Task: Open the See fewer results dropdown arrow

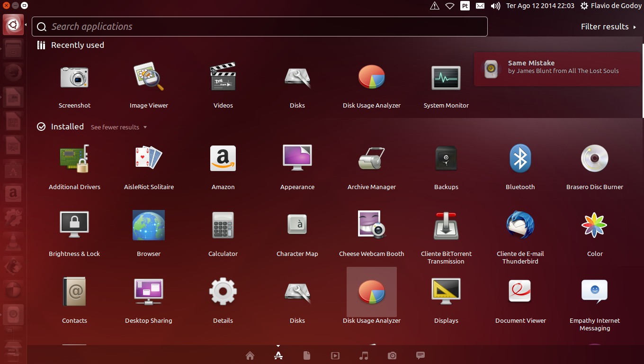Action: click(146, 127)
